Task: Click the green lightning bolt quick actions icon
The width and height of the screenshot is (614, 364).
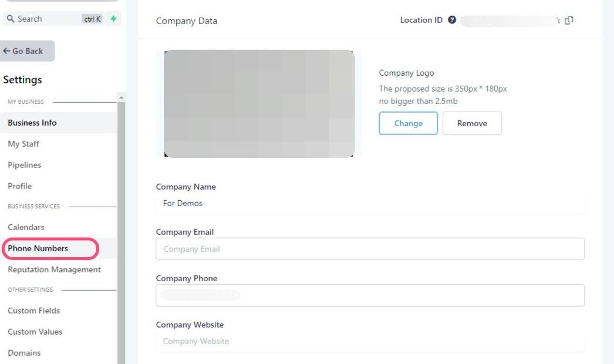Action: point(113,18)
